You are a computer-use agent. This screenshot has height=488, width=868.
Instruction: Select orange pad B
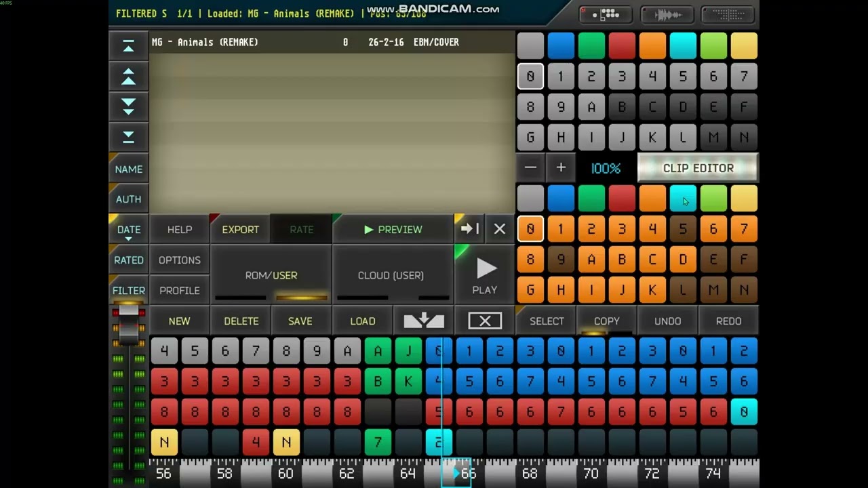[622, 259]
